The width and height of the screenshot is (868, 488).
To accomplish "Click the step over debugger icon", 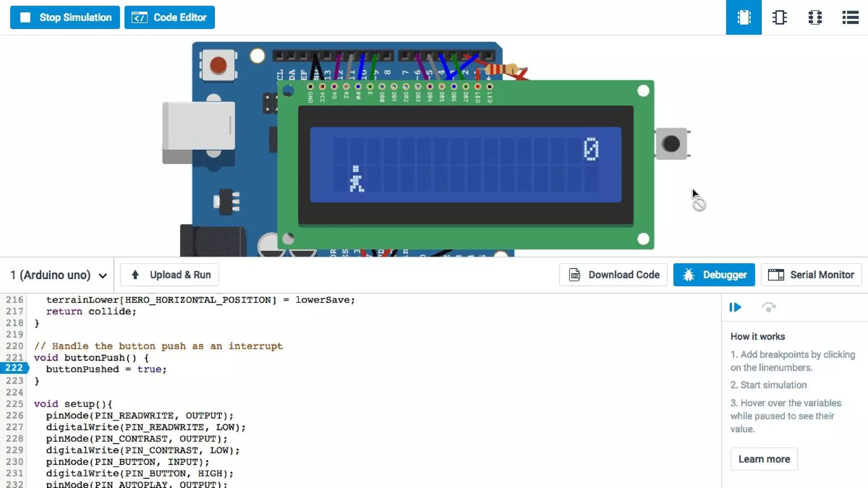I will [x=768, y=307].
